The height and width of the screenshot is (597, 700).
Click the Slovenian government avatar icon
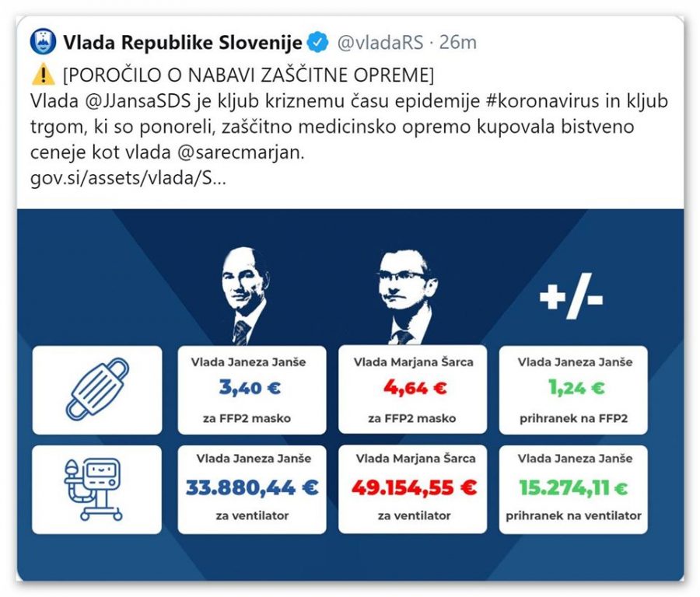pos(43,42)
